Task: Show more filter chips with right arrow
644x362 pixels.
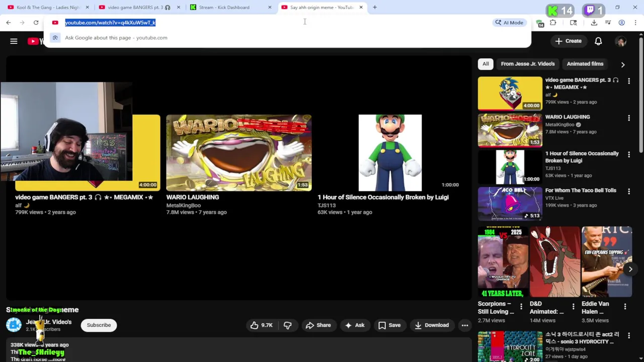Action: pos(623,64)
